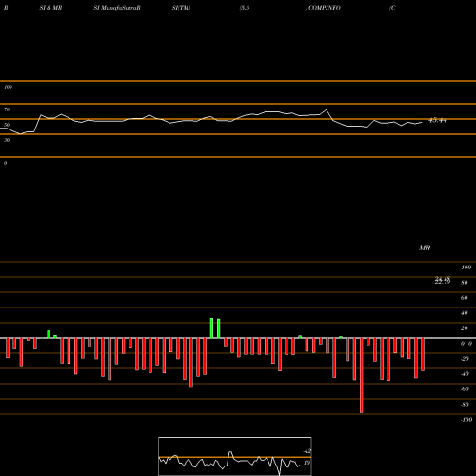Click the 10 value in mini chart
Screen dimensions: 476x476
click(307, 463)
